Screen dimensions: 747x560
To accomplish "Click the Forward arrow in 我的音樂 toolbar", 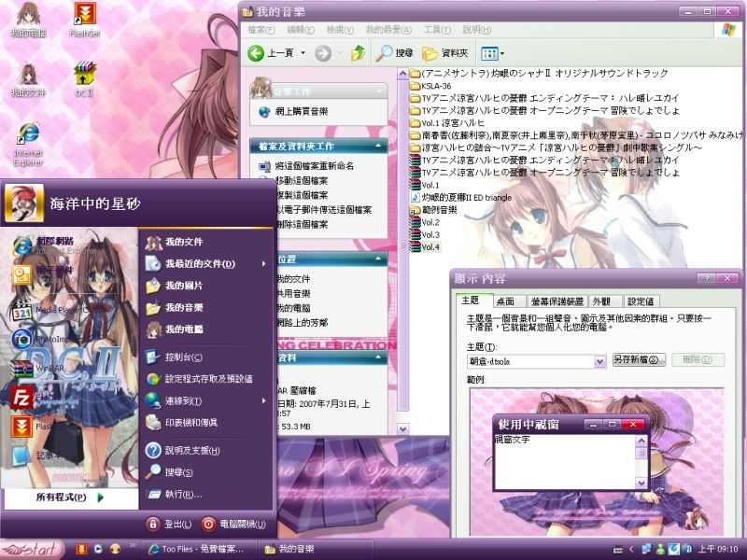I will point(323,53).
